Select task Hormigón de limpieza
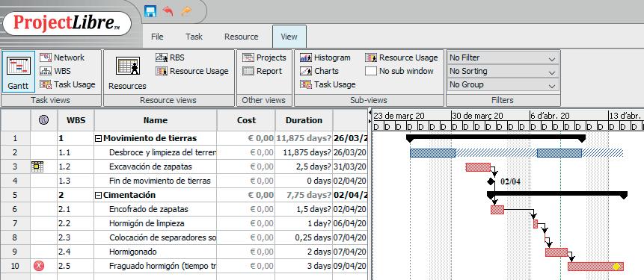Viewport: 644px width, 280px height. click(147, 223)
